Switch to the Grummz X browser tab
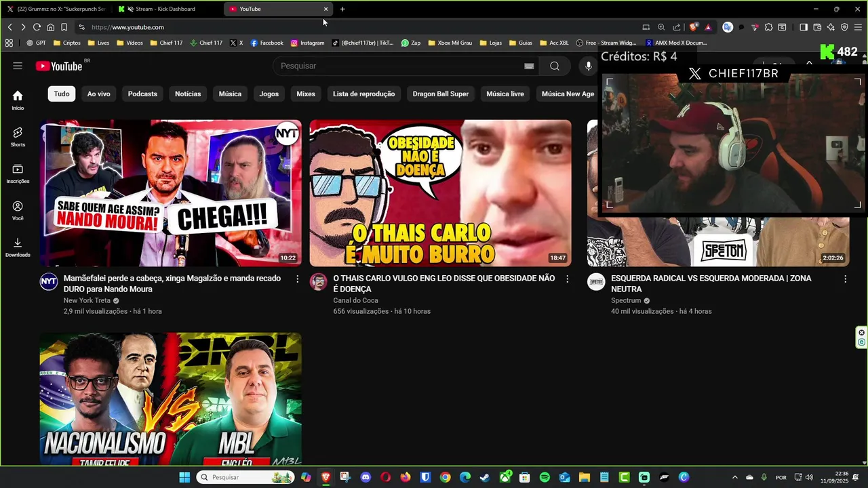The image size is (868, 488). pyautogui.click(x=56, y=9)
